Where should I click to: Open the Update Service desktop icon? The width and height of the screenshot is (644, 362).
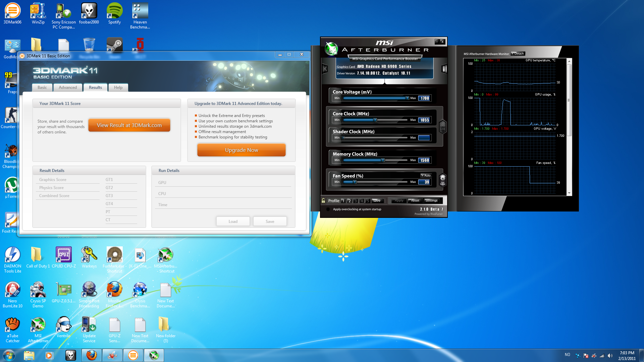coord(89,329)
